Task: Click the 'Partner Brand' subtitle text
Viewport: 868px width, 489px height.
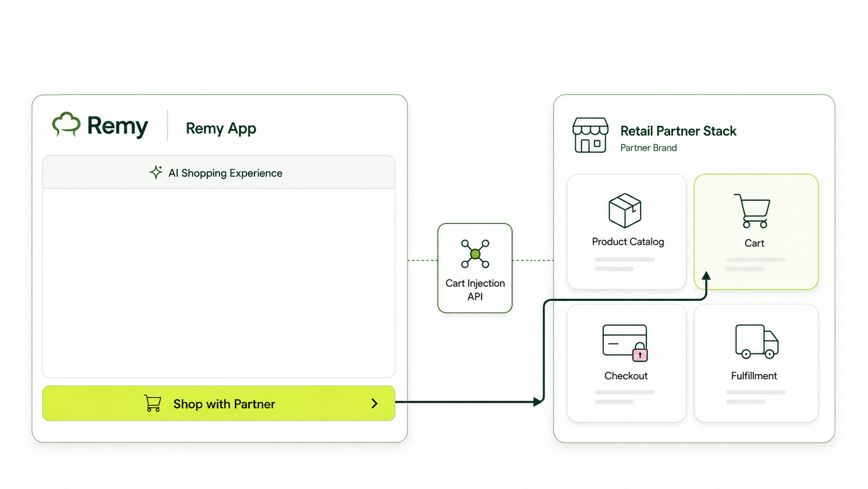Action: 648,148
